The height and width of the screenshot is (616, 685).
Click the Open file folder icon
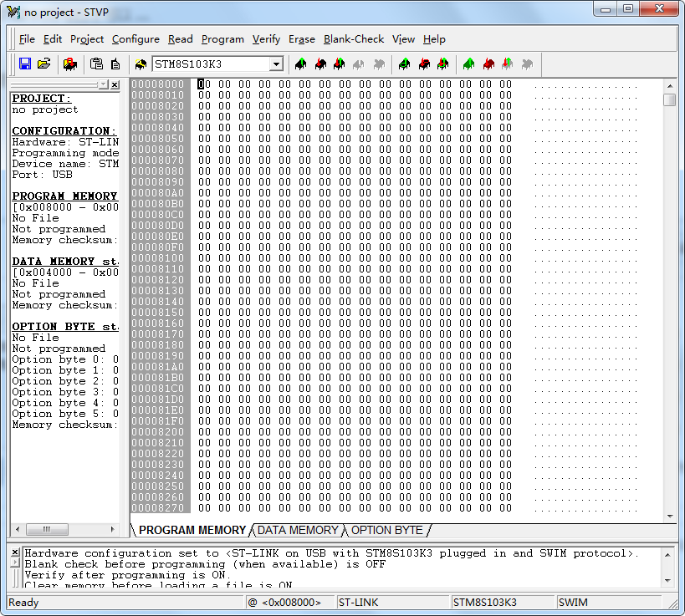pos(44,64)
